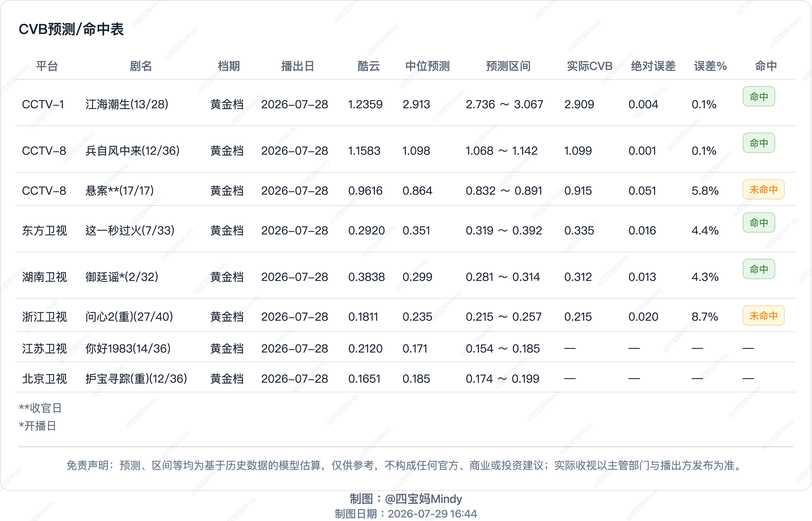Click the 制图日期 2026-07-29 16:44 line
Screen dimensions: 812x521
[x=406, y=514]
